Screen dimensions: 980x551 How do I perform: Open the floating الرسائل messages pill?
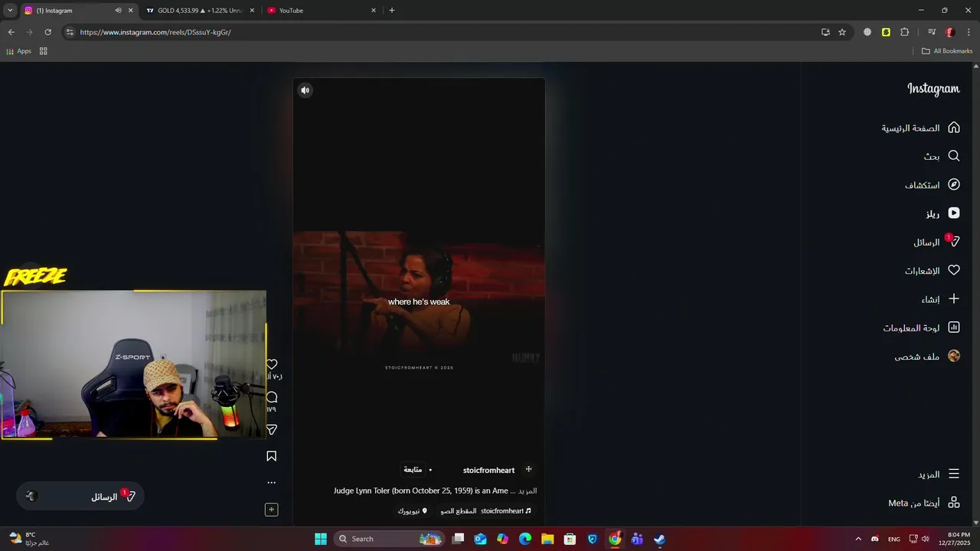click(x=80, y=497)
